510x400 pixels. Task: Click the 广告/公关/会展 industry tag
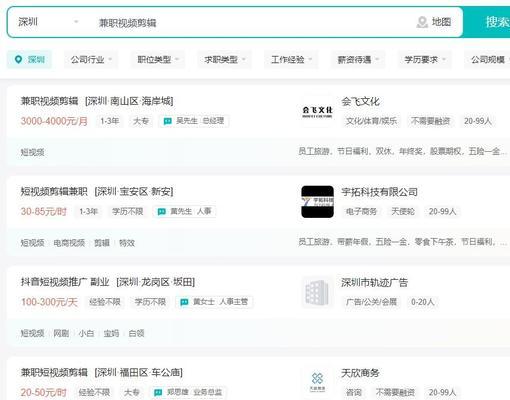point(371,302)
